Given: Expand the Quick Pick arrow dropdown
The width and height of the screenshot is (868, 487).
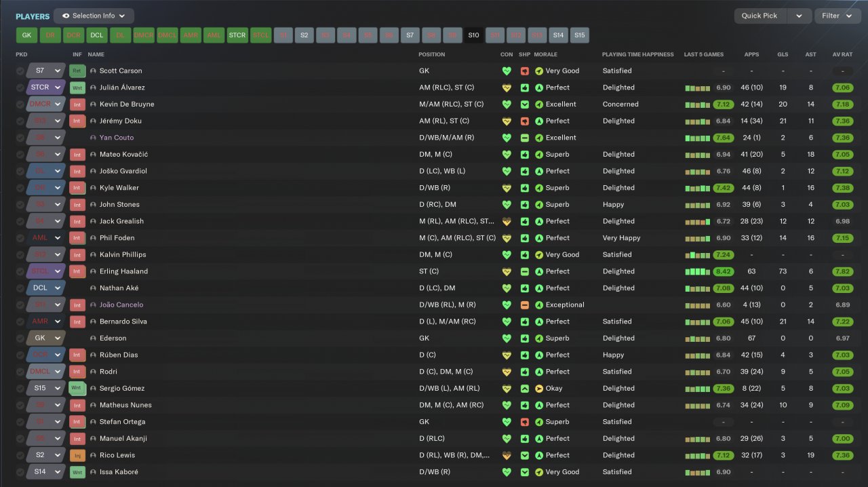Looking at the screenshot, I should tap(800, 16).
